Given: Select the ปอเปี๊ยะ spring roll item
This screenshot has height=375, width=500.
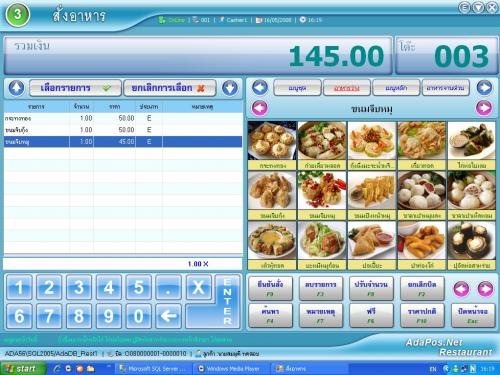Looking at the screenshot, I should 372,245.
